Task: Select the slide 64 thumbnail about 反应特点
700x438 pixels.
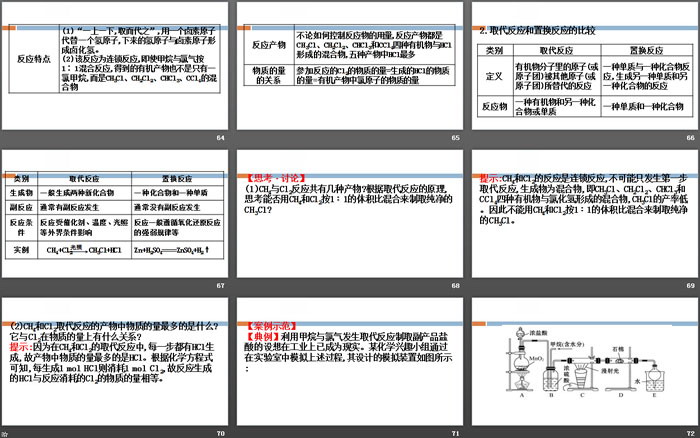Action: (x=115, y=65)
